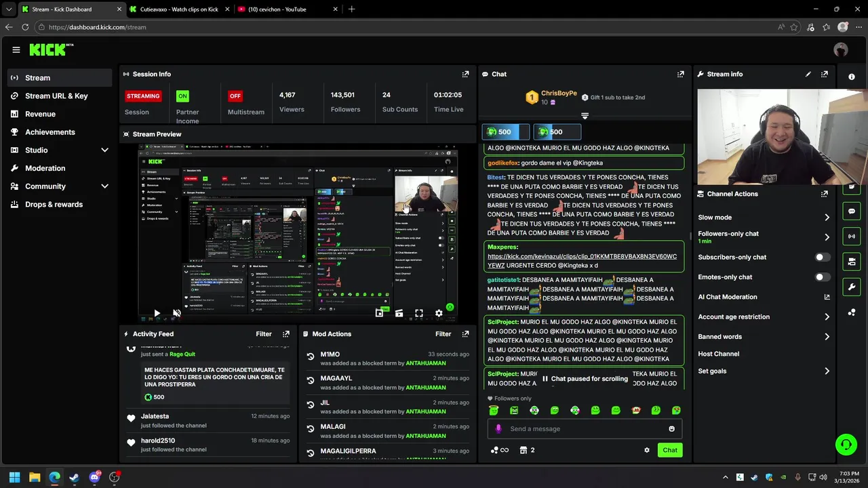This screenshot has width=868, height=488.
Task: Click the first 500 kicks gift badge
Action: 505,132
